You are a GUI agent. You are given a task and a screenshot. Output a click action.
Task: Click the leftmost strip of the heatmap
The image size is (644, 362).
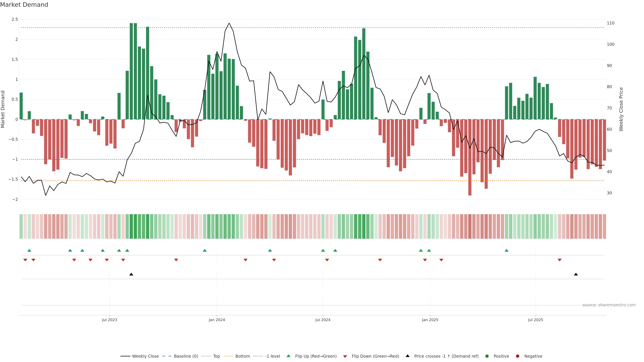click(x=21, y=226)
